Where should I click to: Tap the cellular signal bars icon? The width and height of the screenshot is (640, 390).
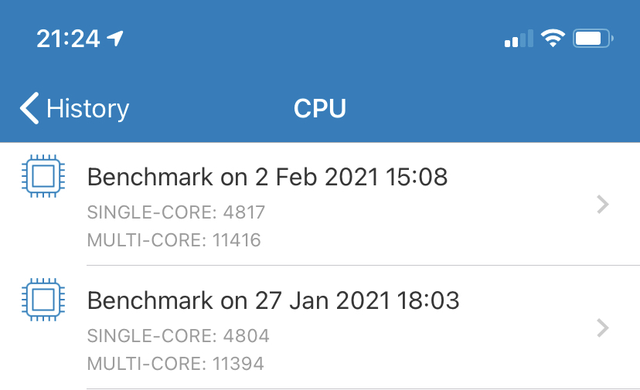coord(519,39)
